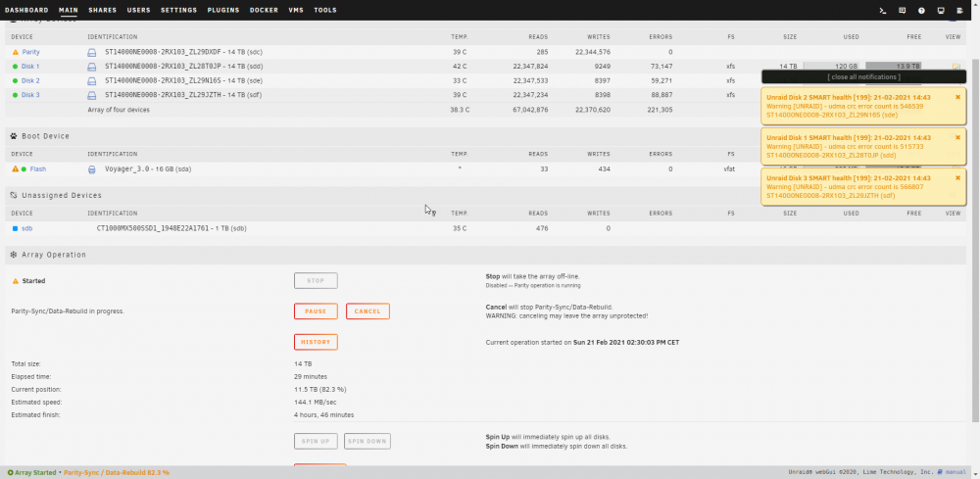This screenshot has width=980, height=479.
Task: Click the icon beside Unassigned Devices heading
Action: coord(14,196)
